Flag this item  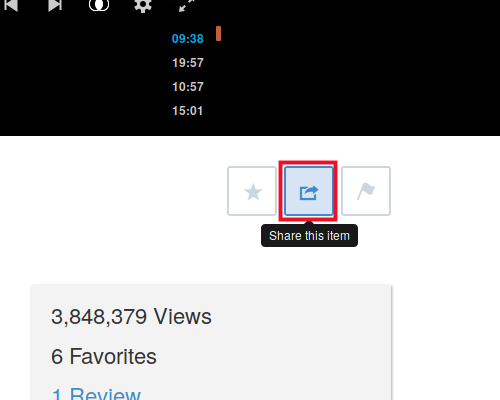pyautogui.click(x=366, y=191)
